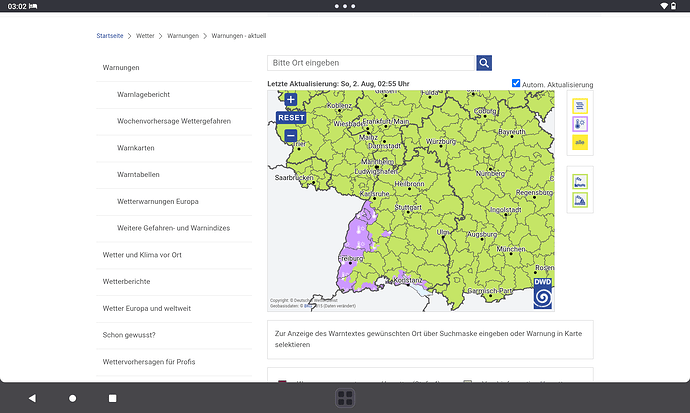This screenshot has height=413, width=690.
Task: Select Koblenz on the warning map
Action: point(339,106)
